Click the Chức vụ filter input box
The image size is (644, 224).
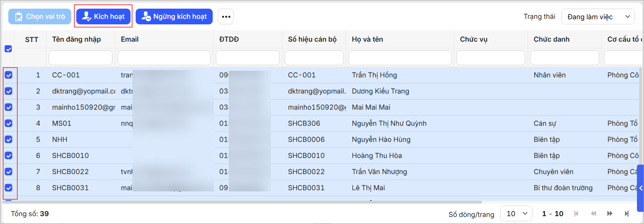click(490, 58)
